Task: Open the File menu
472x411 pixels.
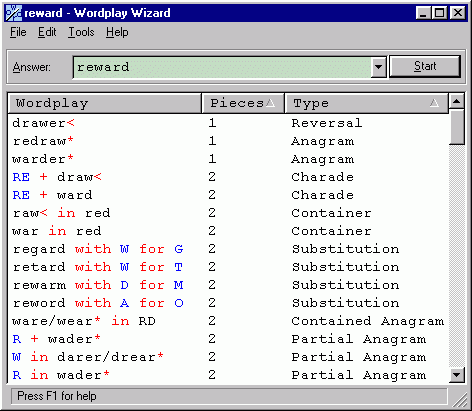Action: tap(18, 32)
